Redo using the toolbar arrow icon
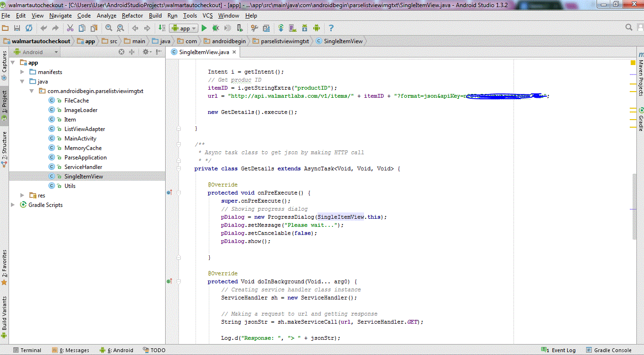The width and height of the screenshot is (644, 355). (x=56, y=28)
